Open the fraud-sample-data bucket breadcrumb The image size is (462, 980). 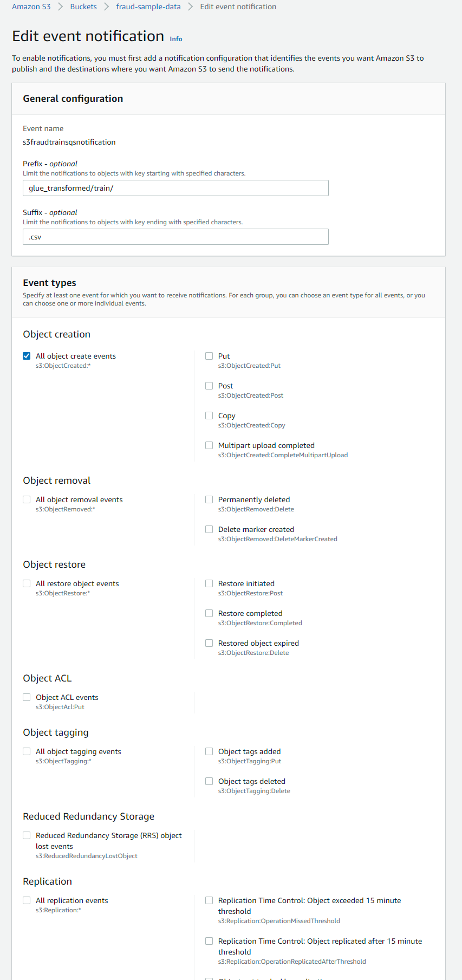[148, 7]
